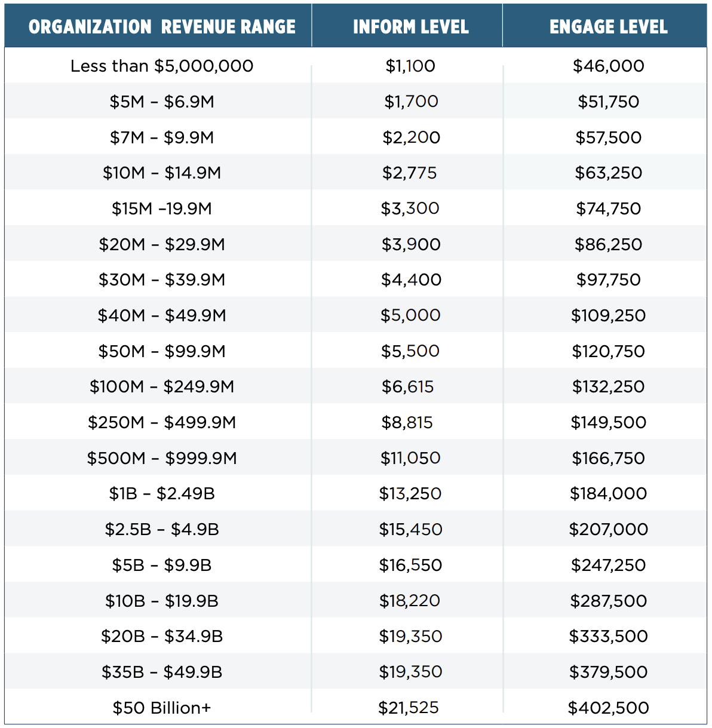The height and width of the screenshot is (728, 712).
Task: Click the $46,000 engage level value
Action: click(609, 66)
